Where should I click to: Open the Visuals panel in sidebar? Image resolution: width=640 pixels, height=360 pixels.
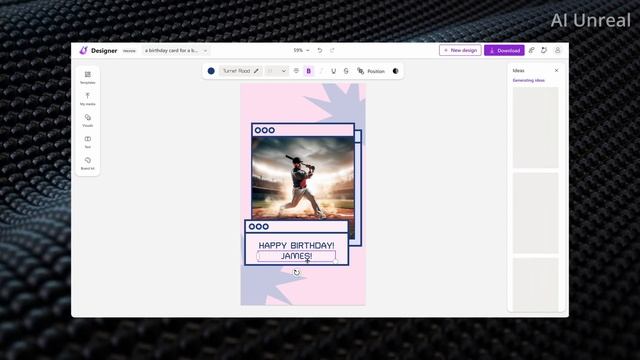click(x=88, y=120)
